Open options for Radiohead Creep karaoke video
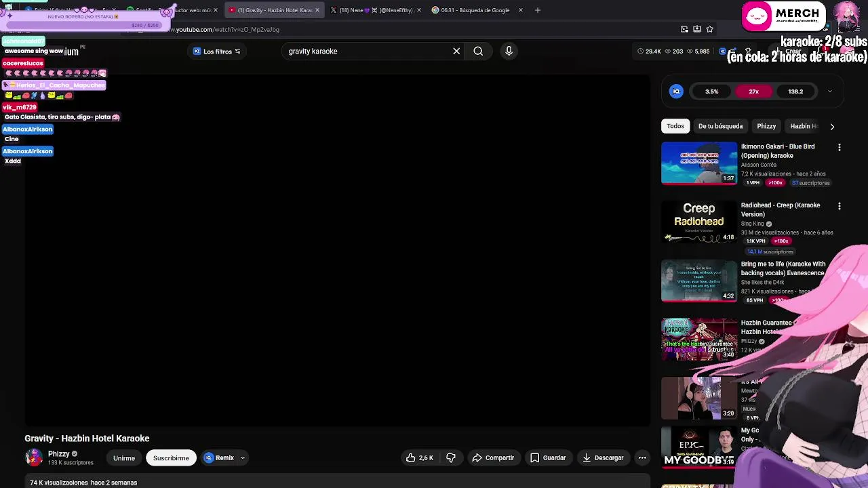The height and width of the screenshot is (488, 868). tap(840, 206)
